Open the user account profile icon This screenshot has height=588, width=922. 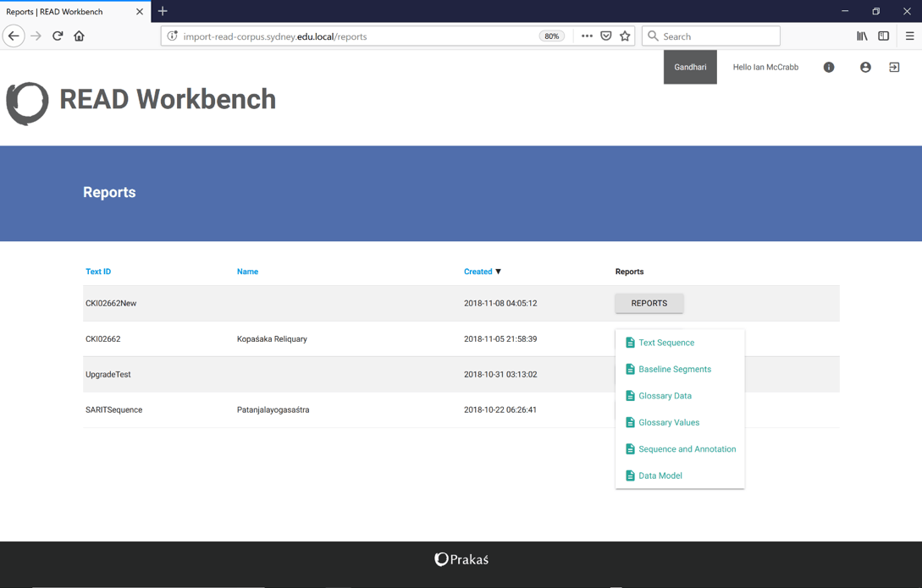865,67
